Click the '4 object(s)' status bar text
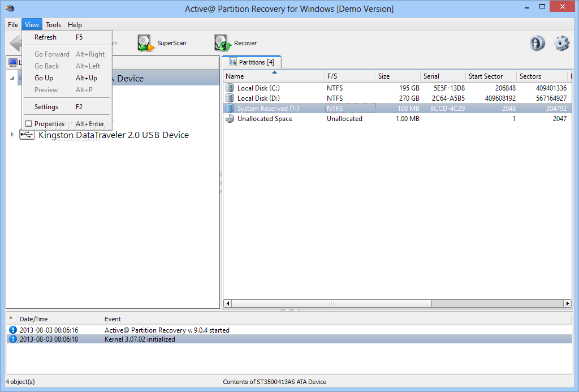The width and height of the screenshot is (579, 392). point(20,382)
